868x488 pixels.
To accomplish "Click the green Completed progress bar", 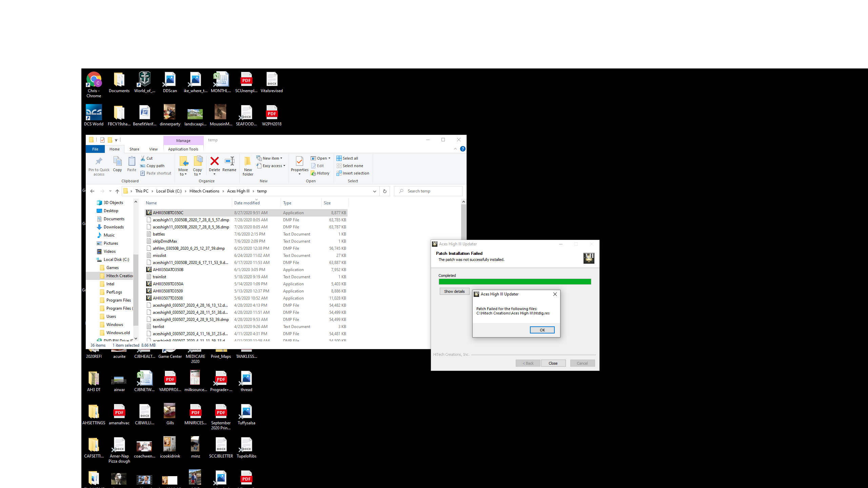I will pyautogui.click(x=515, y=282).
